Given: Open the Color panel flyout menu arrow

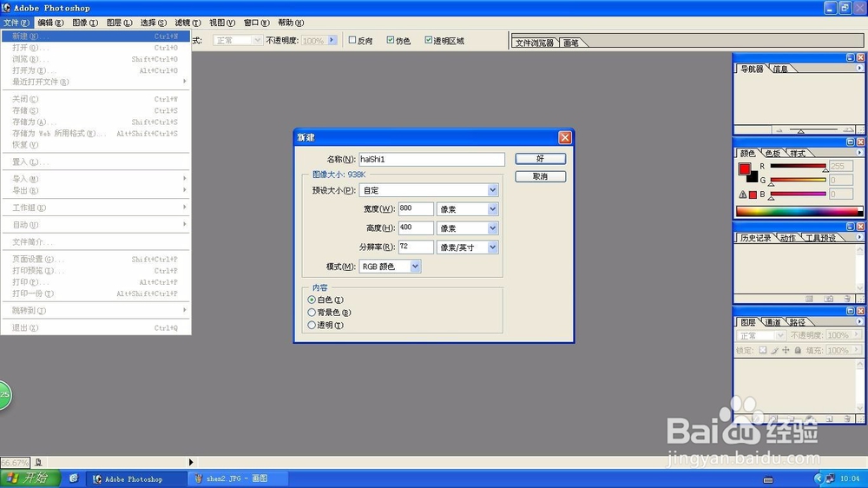Looking at the screenshot, I should click(x=859, y=152).
